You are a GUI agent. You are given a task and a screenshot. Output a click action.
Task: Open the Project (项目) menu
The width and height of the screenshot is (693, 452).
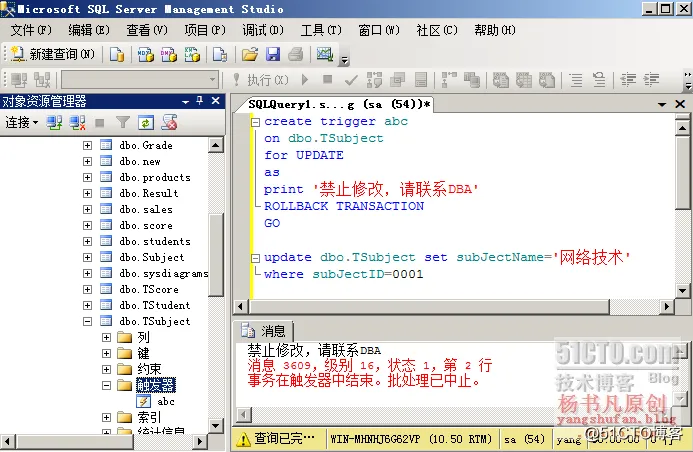(205, 30)
